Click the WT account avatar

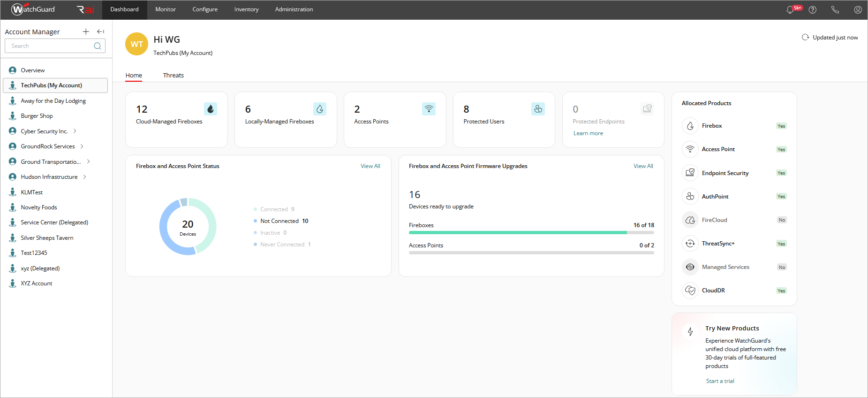[x=136, y=44]
